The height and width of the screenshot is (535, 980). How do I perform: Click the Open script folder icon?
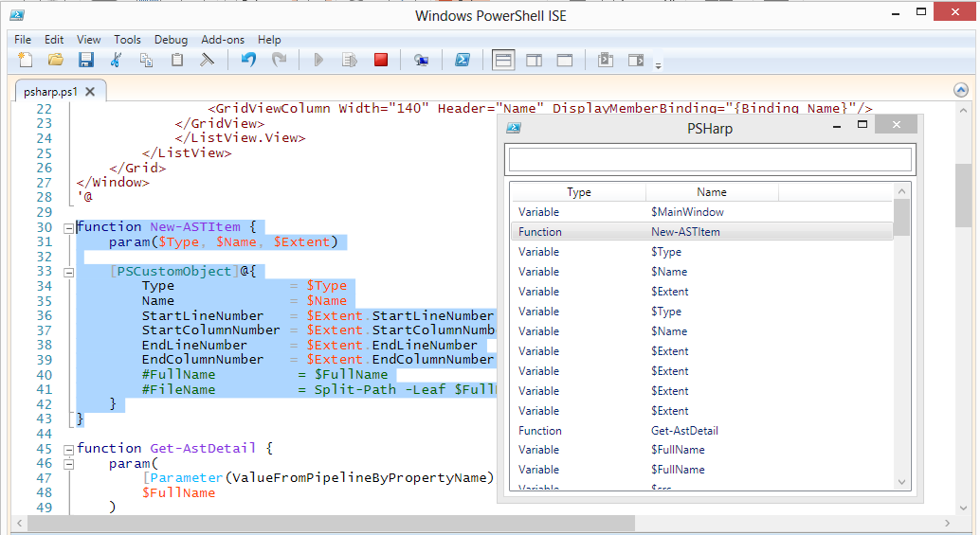(56, 60)
